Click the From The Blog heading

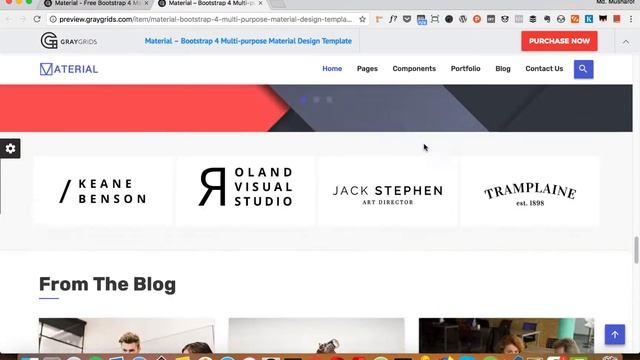click(107, 284)
